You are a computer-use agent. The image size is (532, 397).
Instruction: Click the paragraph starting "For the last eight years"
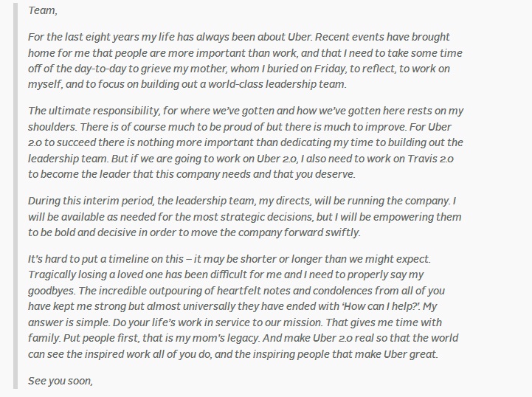pyautogui.click(x=243, y=61)
